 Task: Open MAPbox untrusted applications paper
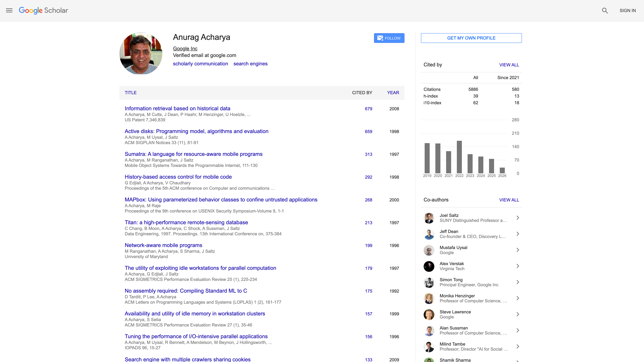pos(221,200)
